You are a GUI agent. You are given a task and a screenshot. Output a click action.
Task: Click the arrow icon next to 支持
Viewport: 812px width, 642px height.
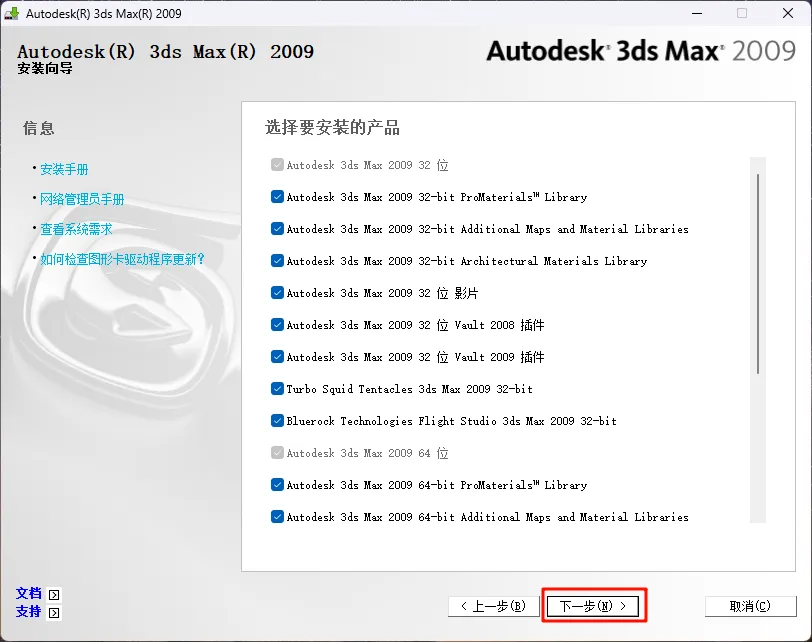pos(54,613)
